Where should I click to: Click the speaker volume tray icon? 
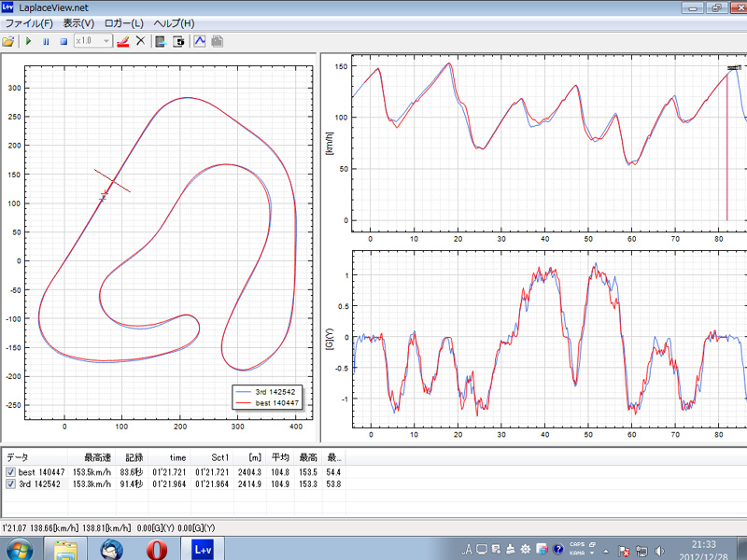(x=659, y=551)
